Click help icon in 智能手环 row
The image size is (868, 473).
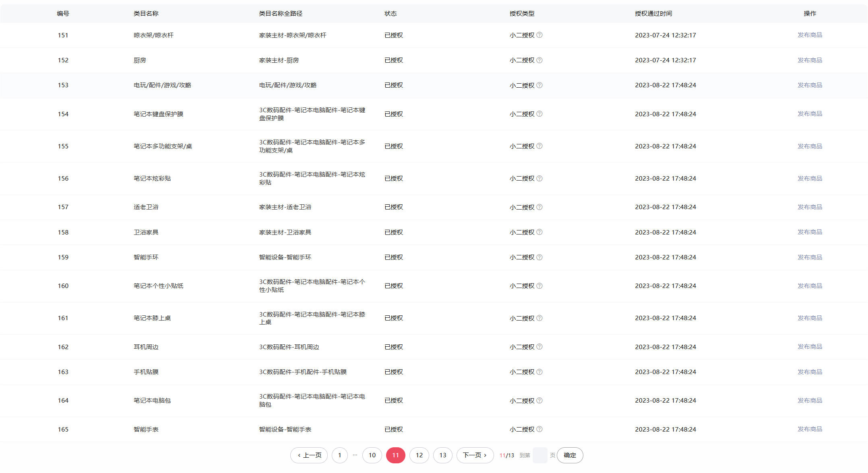click(539, 257)
